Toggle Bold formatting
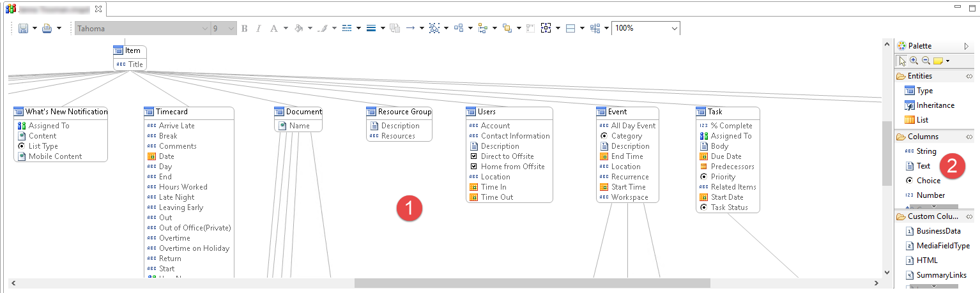Screen dimensions: 980x293 [245, 29]
